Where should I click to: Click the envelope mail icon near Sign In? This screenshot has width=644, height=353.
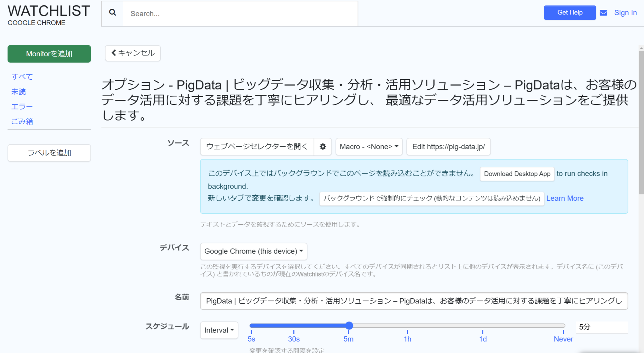point(603,13)
